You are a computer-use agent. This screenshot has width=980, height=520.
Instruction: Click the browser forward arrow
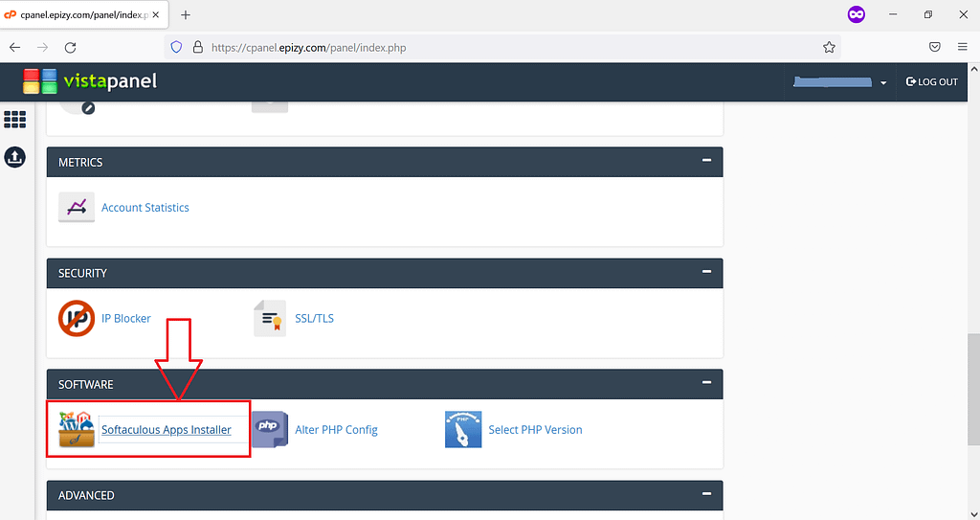click(x=42, y=48)
